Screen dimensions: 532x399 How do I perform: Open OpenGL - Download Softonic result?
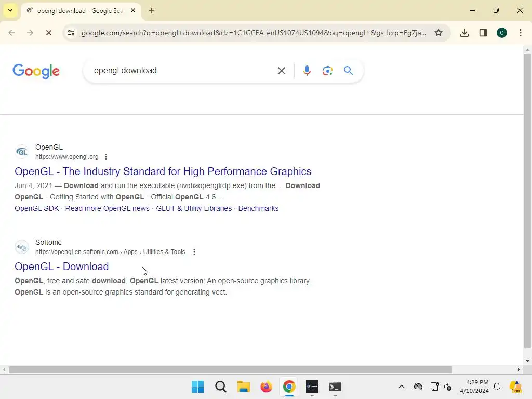tap(62, 267)
